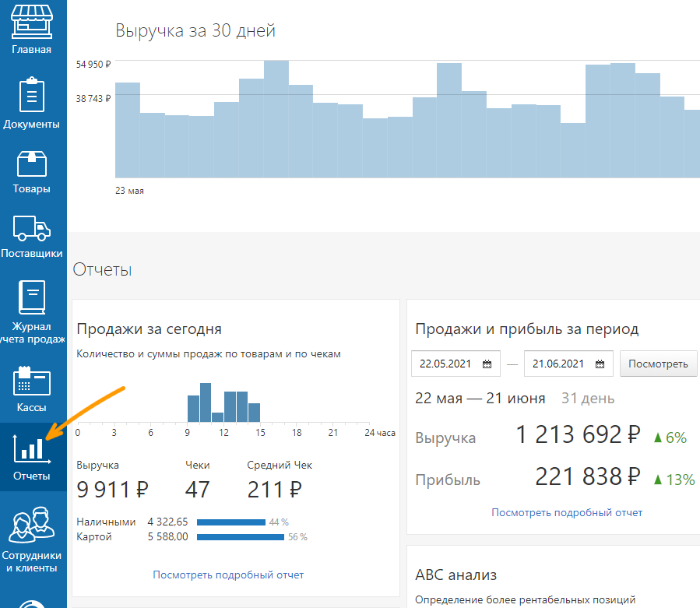Click the end date field 21.06.2021
Image resolution: width=700 pixels, height=608 pixels.
pos(568,364)
